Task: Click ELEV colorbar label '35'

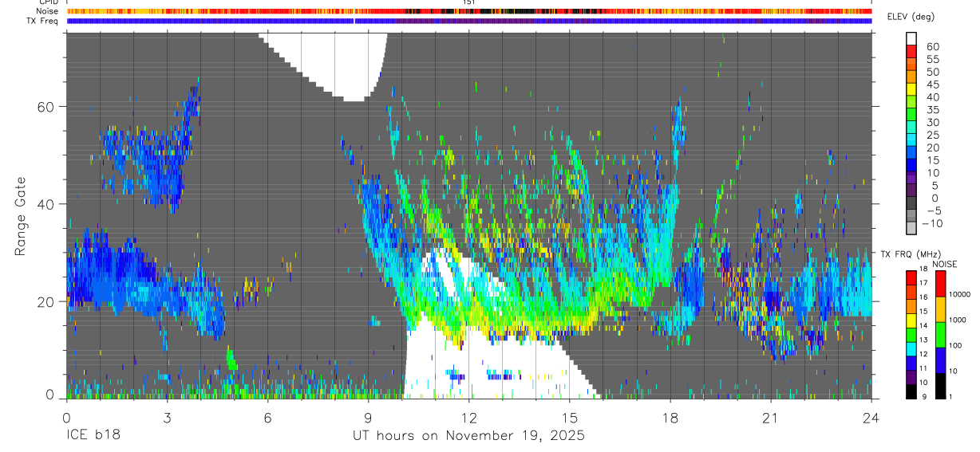Action: click(x=934, y=110)
